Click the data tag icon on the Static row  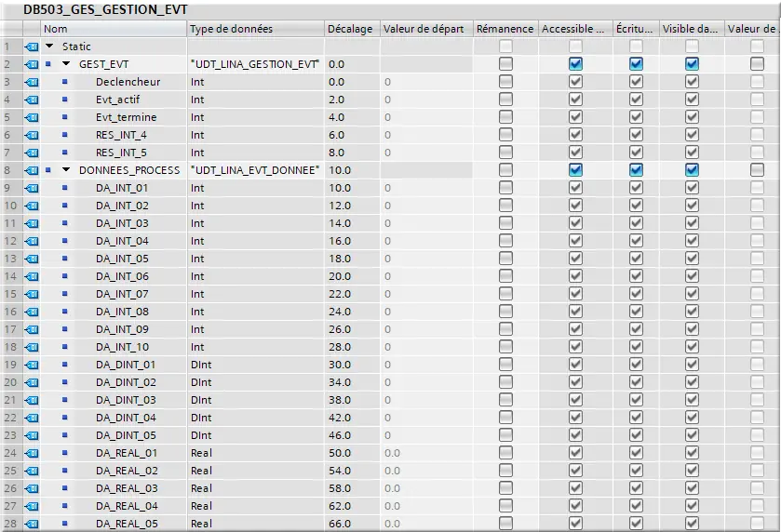[x=32, y=47]
